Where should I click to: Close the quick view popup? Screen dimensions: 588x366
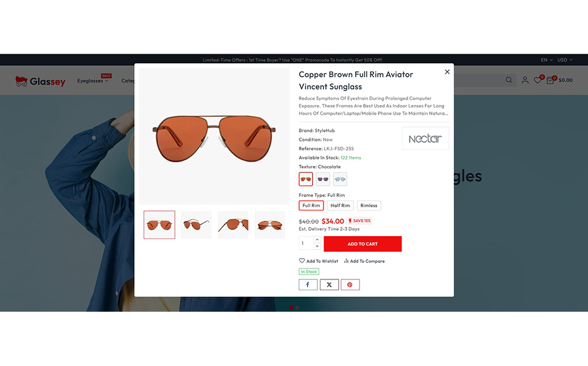(x=447, y=72)
